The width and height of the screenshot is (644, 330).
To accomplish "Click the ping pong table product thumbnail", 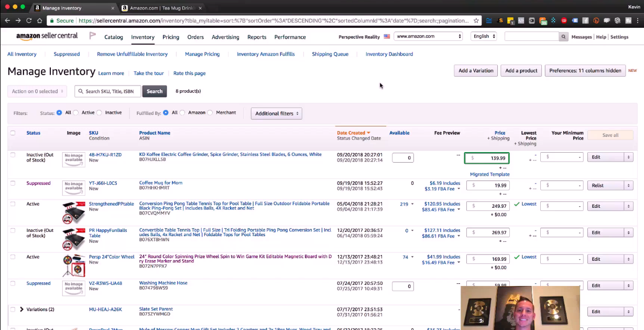I will [x=73, y=211].
